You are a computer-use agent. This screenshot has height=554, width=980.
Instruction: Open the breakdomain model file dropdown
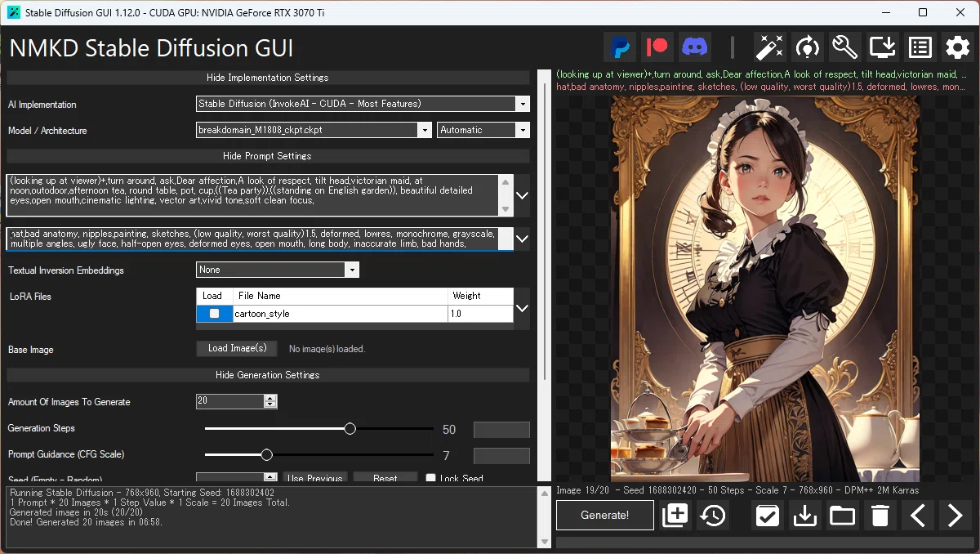point(425,130)
